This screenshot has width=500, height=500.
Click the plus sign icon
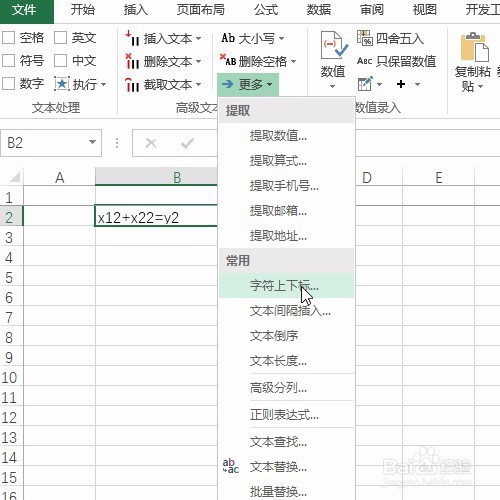401,84
